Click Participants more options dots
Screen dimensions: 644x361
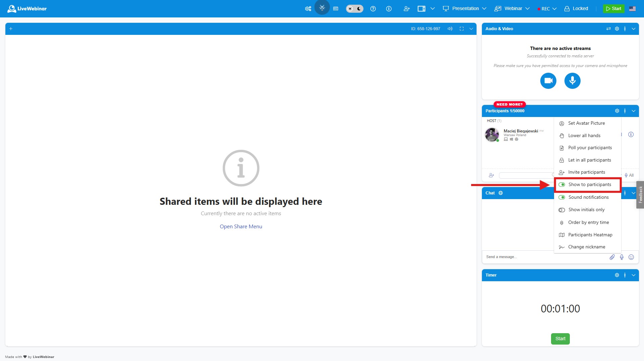pos(625,111)
